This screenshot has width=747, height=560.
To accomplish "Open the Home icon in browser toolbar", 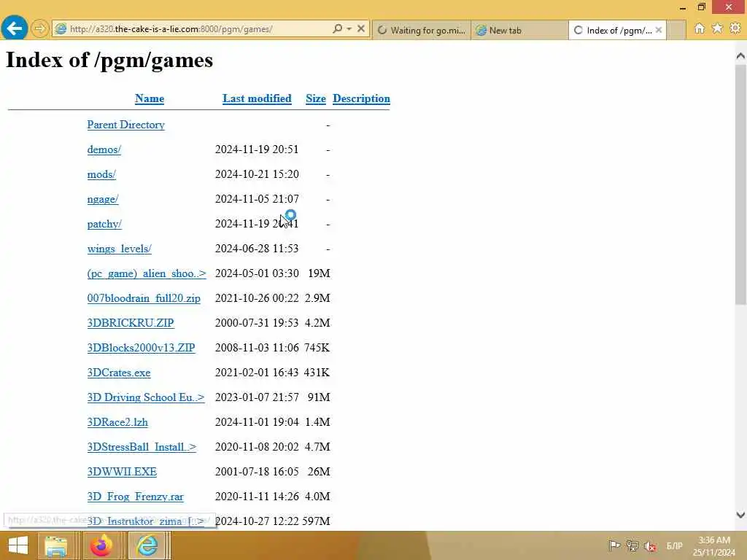I will coord(699,28).
